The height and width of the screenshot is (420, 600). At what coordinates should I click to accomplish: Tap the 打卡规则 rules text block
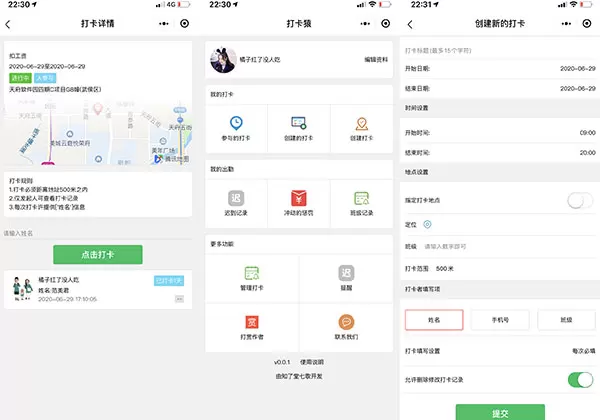coord(98,194)
